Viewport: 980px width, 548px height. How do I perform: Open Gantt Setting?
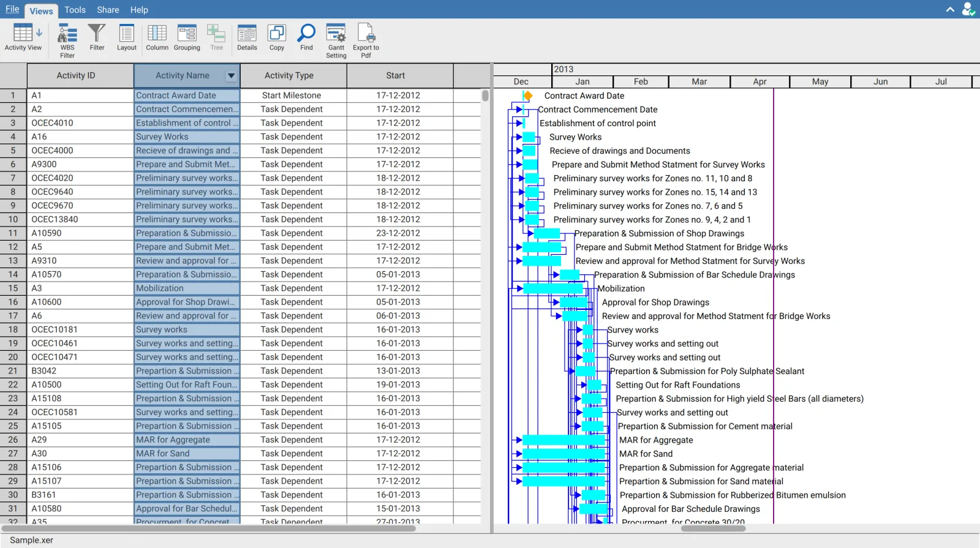(336, 40)
